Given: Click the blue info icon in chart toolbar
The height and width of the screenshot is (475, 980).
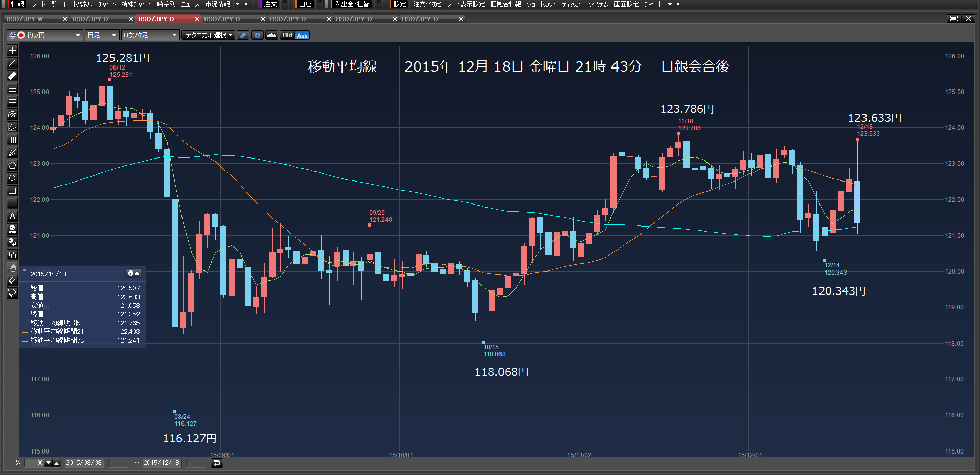Looking at the screenshot, I should (257, 35).
